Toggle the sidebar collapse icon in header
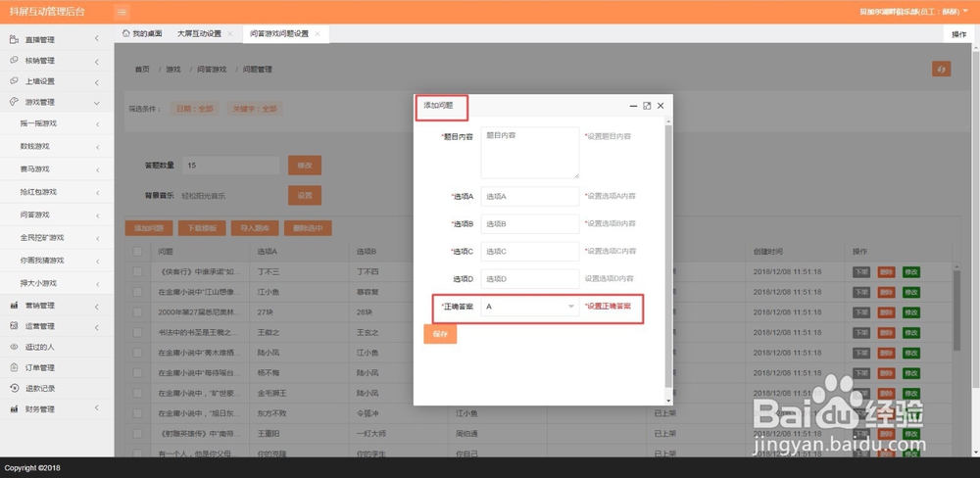Viewport: 980px width, 478px height. click(x=122, y=12)
